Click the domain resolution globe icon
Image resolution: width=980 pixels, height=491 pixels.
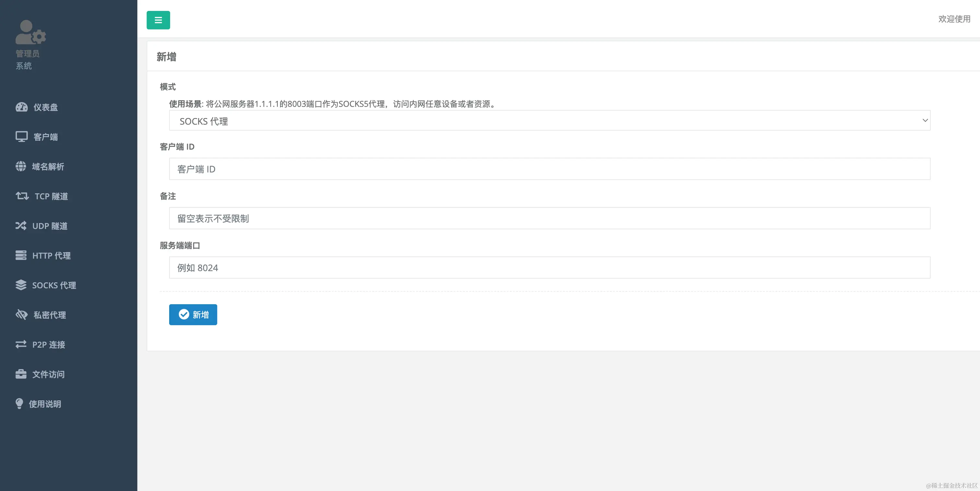20,166
